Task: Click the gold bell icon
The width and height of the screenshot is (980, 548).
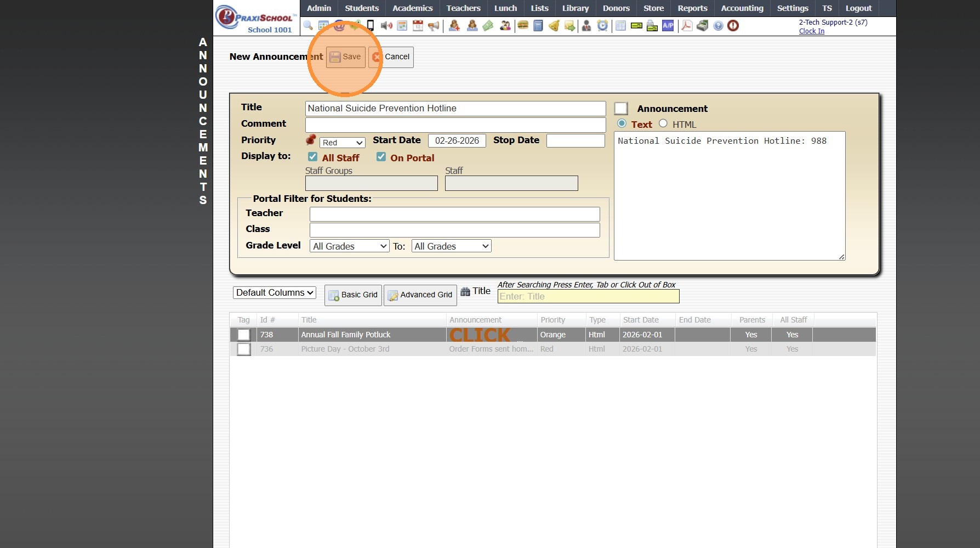Action: coord(554,25)
